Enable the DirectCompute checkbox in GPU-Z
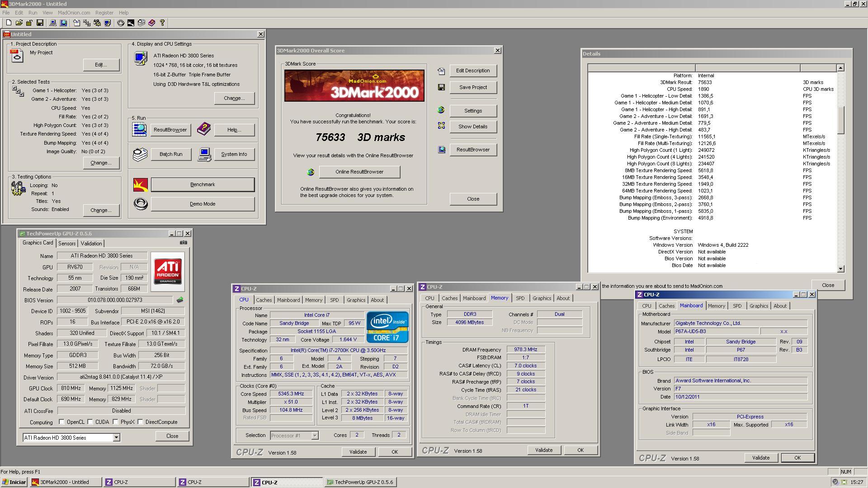This screenshot has height=488, width=868. (x=141, y=422)
